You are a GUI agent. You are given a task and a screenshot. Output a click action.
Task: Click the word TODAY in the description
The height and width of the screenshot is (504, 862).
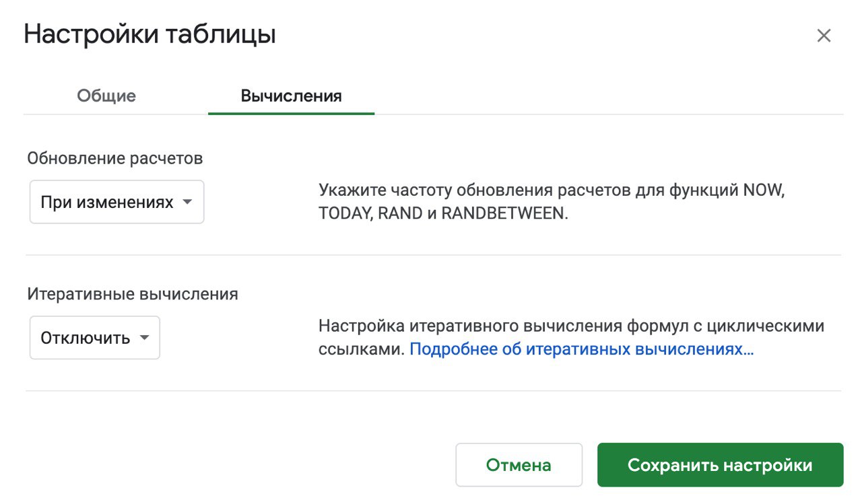coord(345,214)
